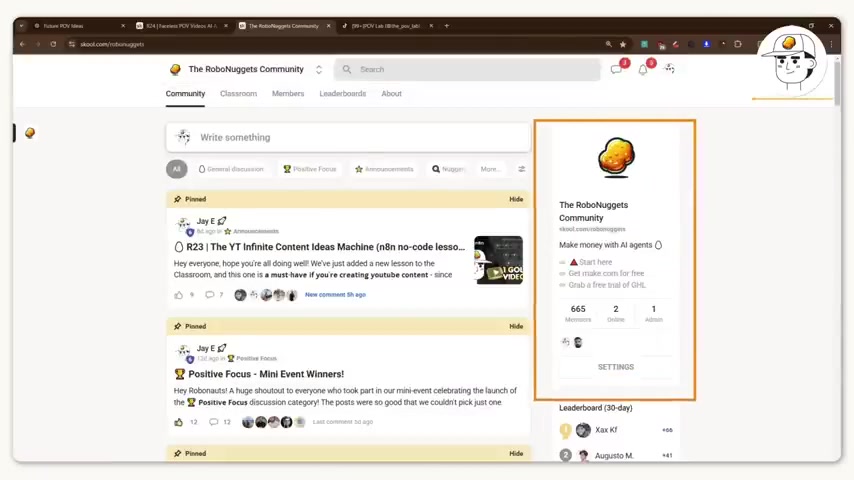Switch to the Leaderboards tab
The width and height of the screenshot is (854, 480).
click(343, 94)
